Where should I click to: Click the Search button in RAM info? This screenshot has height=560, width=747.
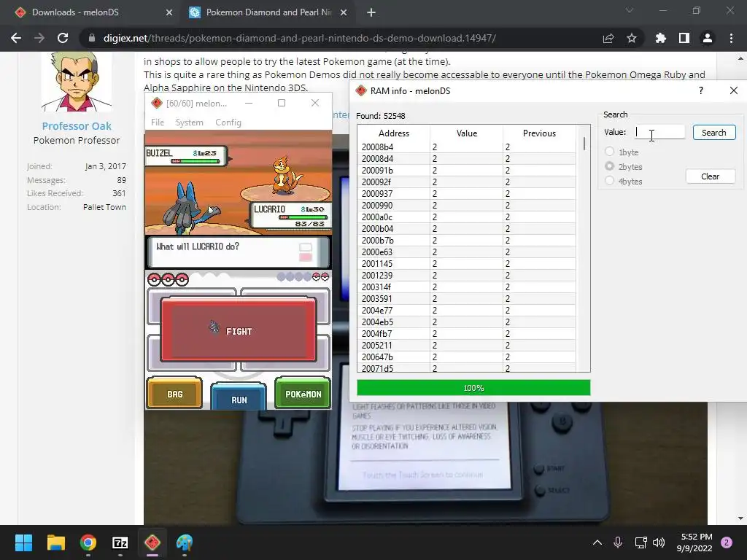pos(713,133)
